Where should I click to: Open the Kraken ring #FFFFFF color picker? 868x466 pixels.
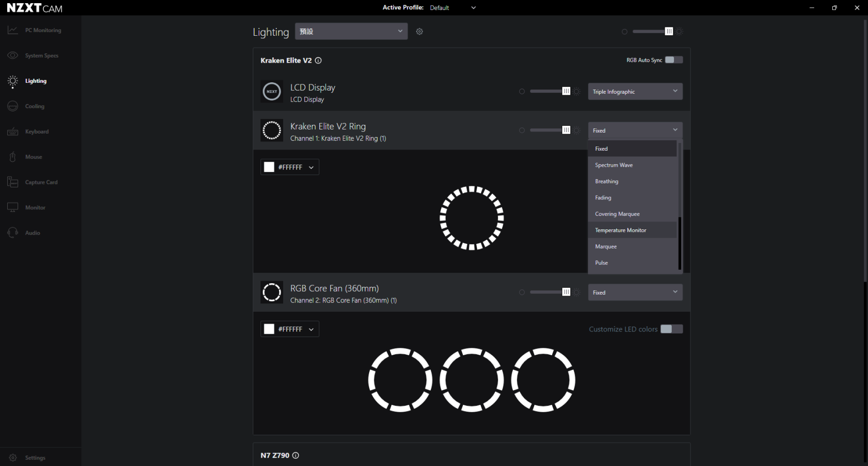click(289, 167)
